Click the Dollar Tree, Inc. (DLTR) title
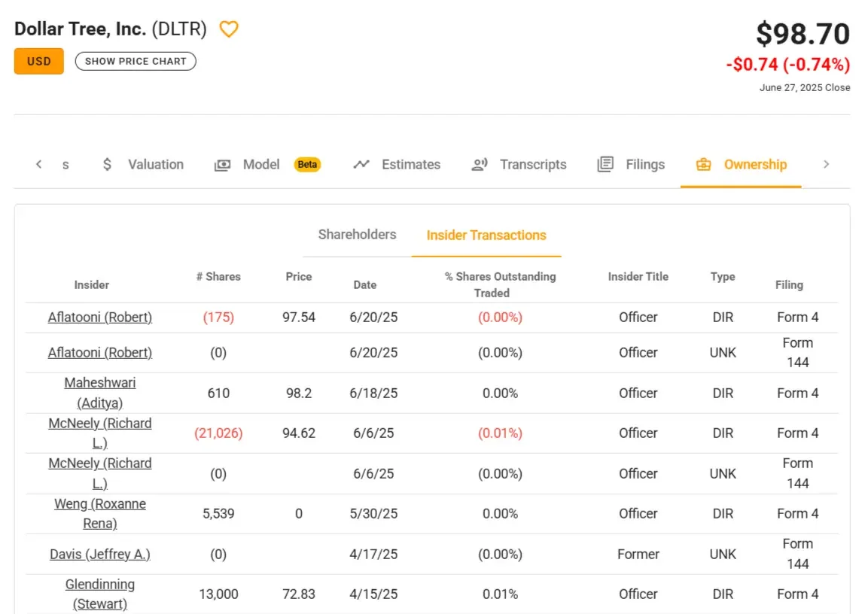 [x=110, y=29]
